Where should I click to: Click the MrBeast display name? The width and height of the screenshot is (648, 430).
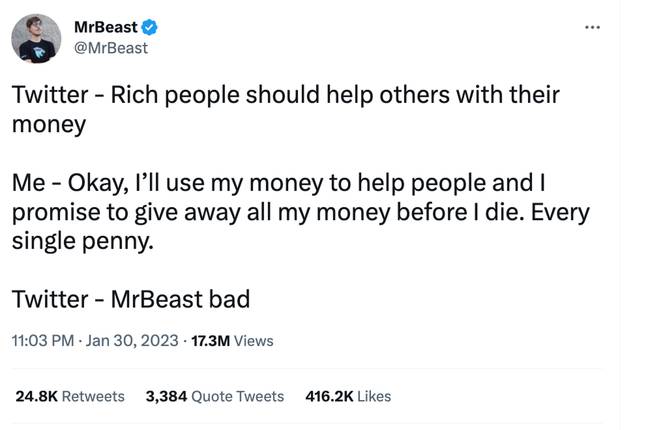[x=106, y=27]
